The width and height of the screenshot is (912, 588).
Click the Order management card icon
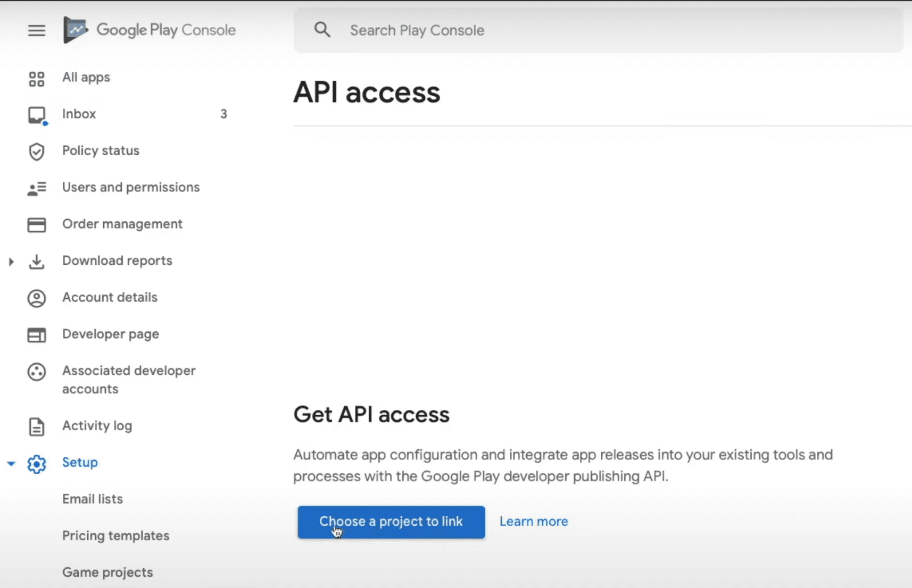pos(36,225)
